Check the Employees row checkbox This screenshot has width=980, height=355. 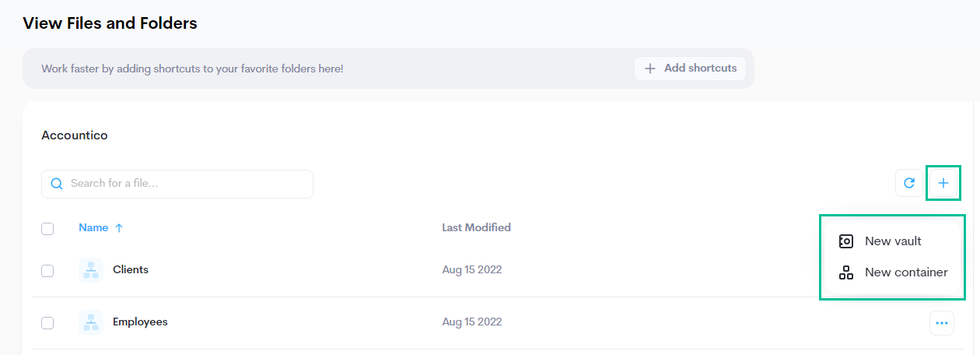pyautogui.click(x=47, y=323)
